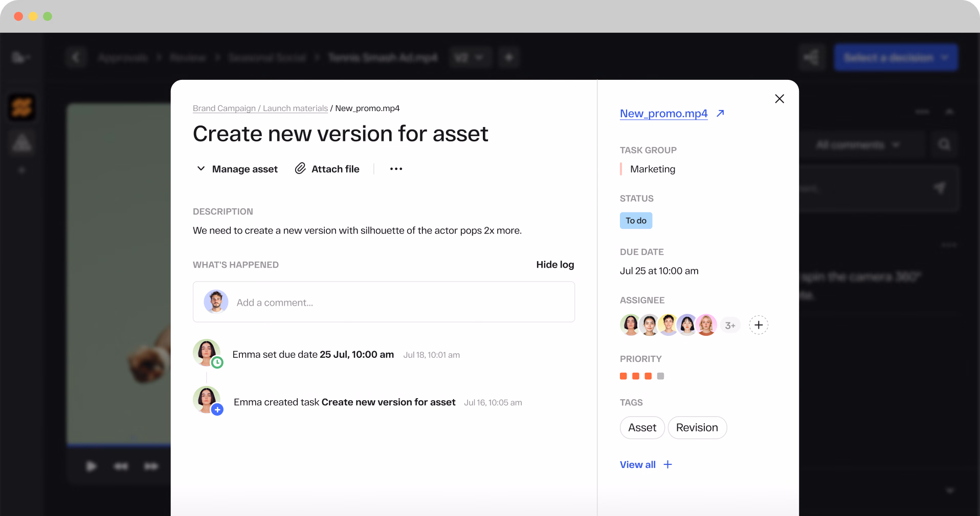
Task: Click the Revision tag
Action: pos(697,427)
